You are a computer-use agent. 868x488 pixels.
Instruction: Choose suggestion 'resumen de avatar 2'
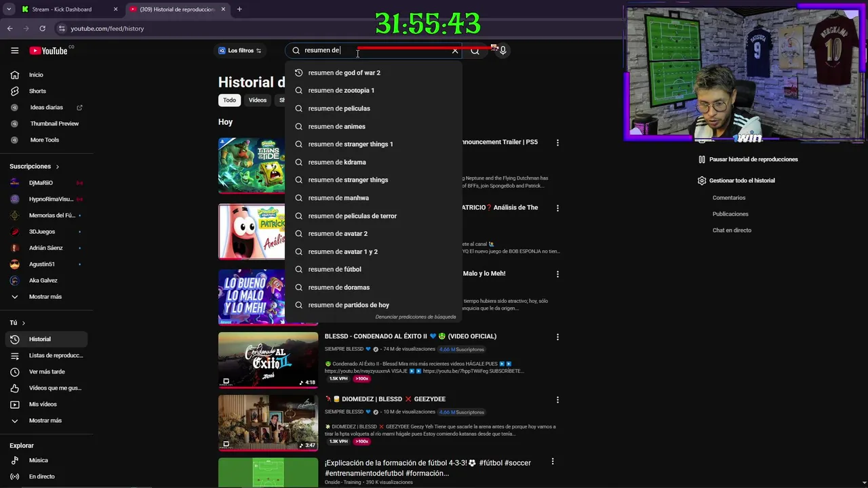[374, 234]
